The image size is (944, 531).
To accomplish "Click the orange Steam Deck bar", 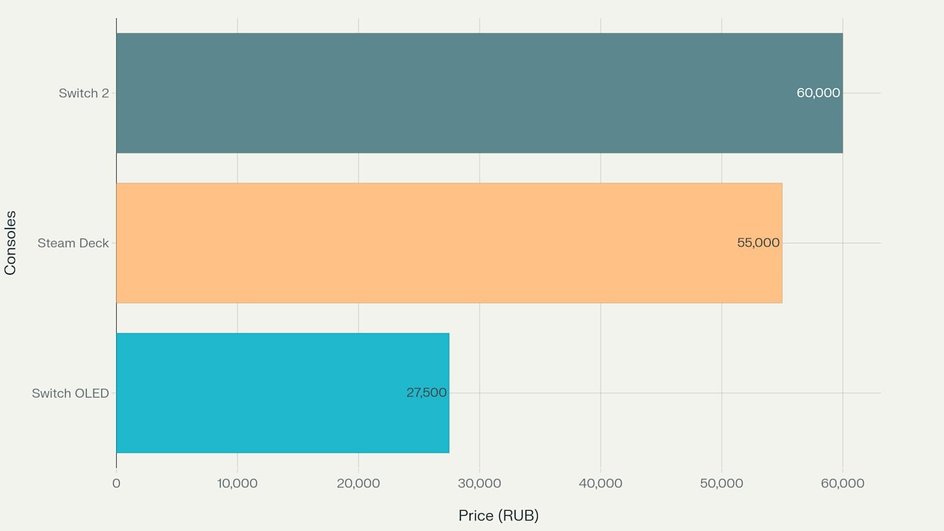I will pyautogui.click(x=449, y=243).
